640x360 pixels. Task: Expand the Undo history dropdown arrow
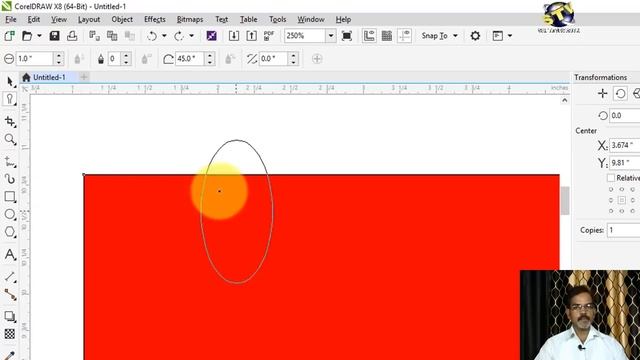(x=164, y=36)
